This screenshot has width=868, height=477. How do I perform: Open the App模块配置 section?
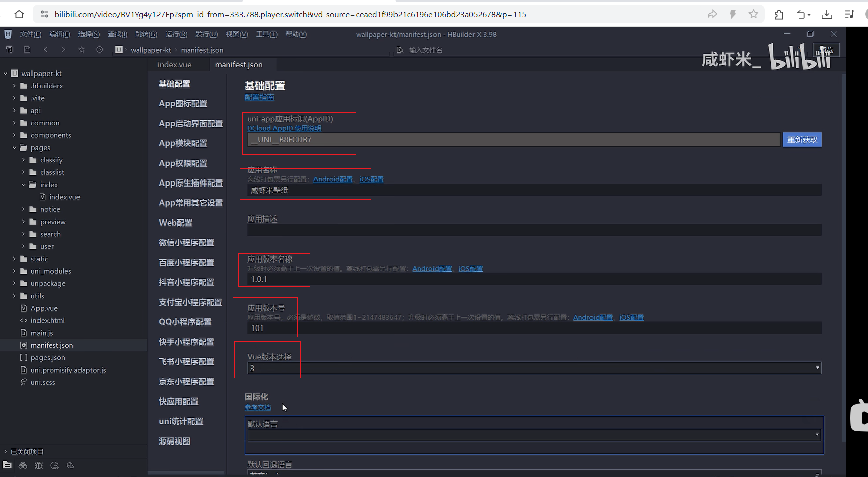pos(183,143)
